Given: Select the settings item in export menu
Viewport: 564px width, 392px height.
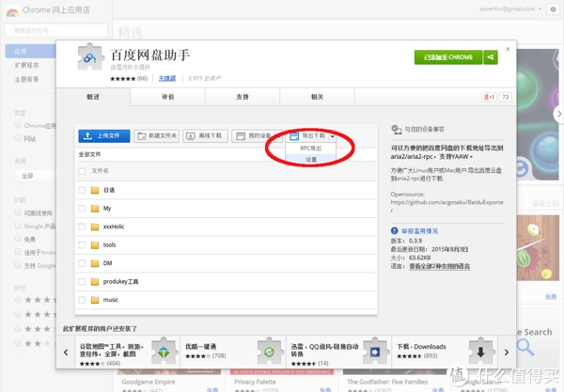Looking at the screenshot, I should coord(311,159).
